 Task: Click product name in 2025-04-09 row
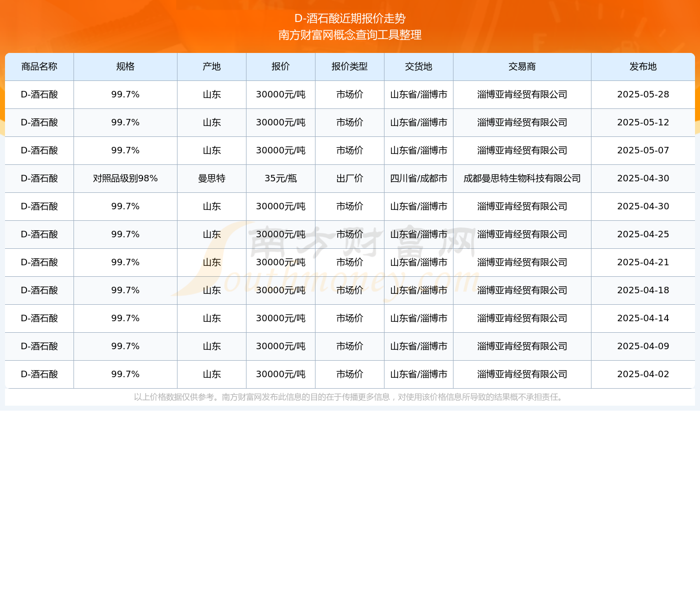pos(39,346)
